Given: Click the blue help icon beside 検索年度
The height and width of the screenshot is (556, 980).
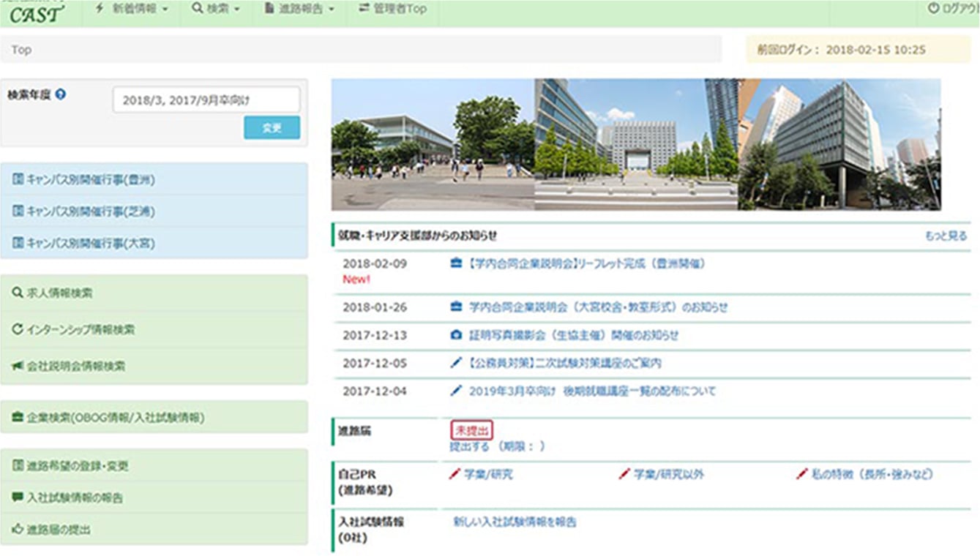Looking at the screenshot, I should (61, 94).
